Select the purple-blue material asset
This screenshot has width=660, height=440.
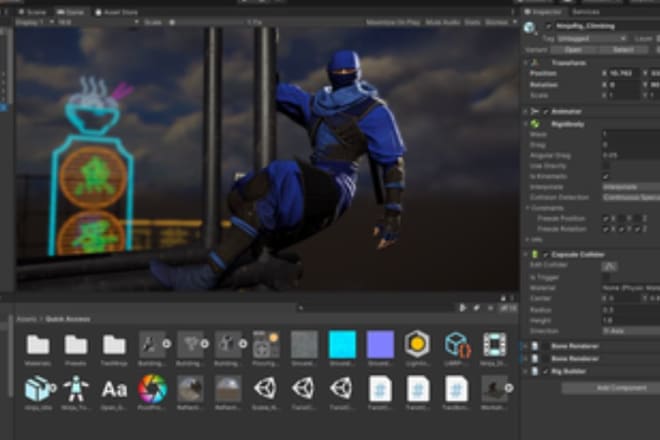click(x=380, y=344)
